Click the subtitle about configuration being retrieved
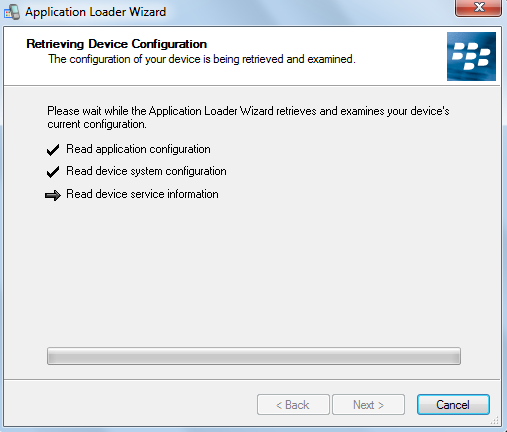Image resolution: width=507 pixels, height=432 pixels. tap(202, 59)
